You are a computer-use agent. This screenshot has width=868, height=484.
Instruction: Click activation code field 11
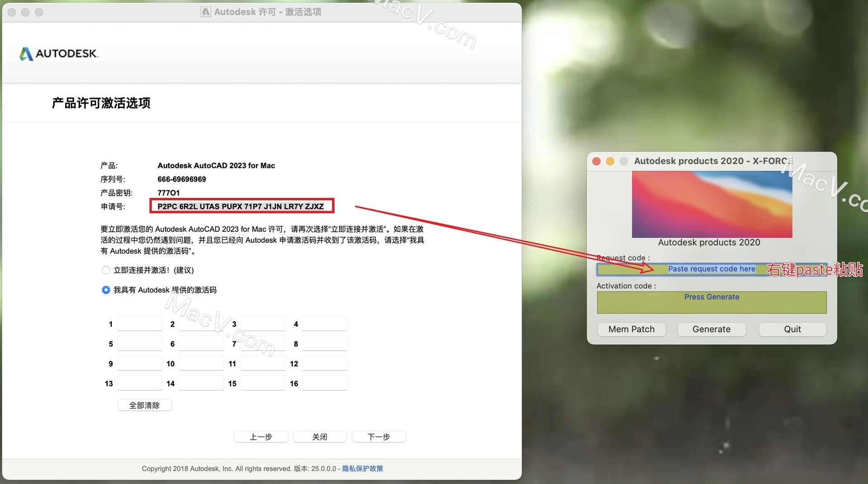coord(263,364)
